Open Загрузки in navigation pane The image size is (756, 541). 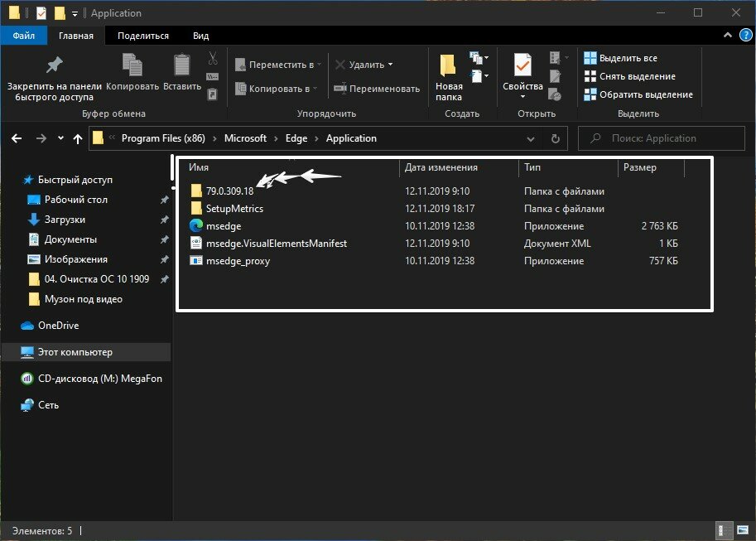(x=65, y=219)
